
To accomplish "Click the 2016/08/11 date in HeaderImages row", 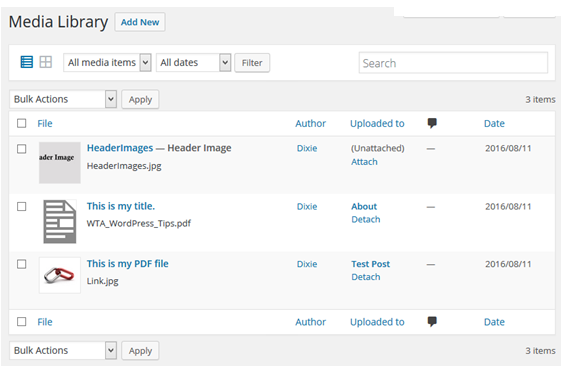I will coord(508,148).
